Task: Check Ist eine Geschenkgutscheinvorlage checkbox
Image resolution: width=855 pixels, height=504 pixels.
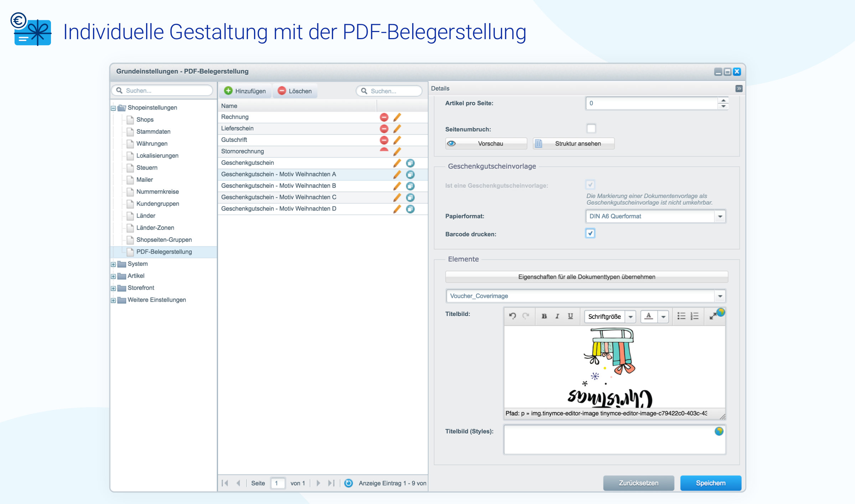Action: click(x=590, y=185)
